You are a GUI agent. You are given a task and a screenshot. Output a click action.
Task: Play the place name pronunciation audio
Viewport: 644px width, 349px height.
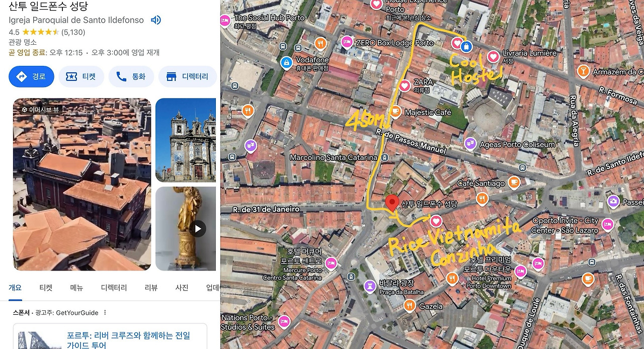click(156, 20)
